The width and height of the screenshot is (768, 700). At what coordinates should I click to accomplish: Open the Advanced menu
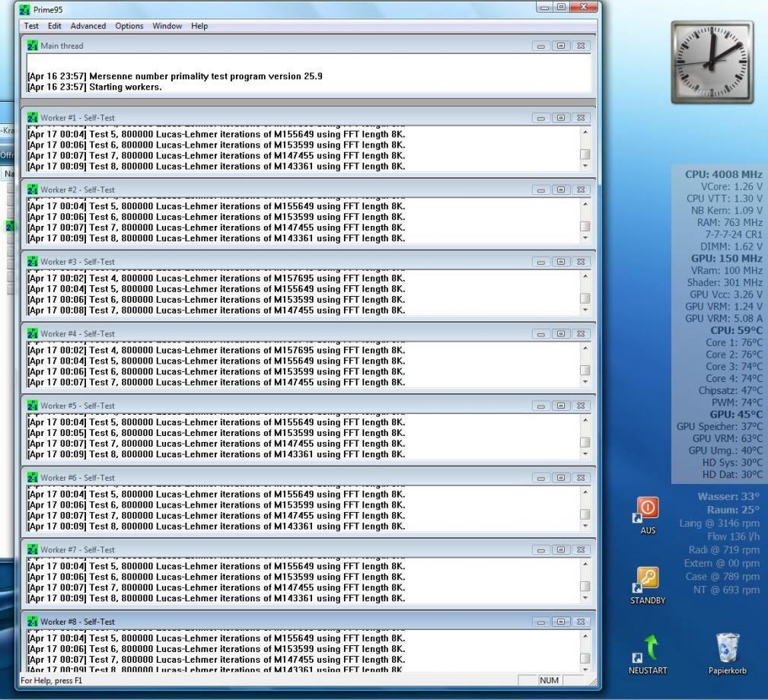coord(88,26)
